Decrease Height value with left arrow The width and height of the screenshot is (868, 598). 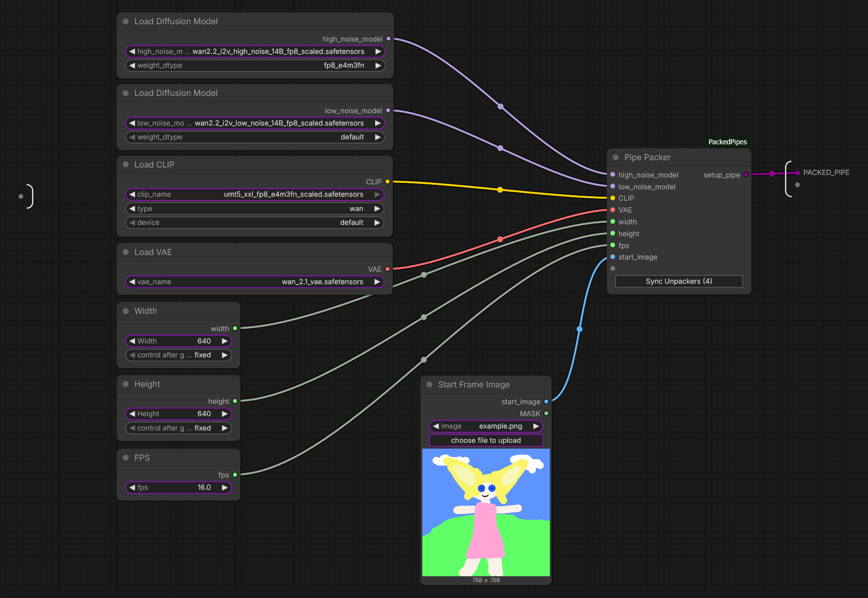(132, 414)
